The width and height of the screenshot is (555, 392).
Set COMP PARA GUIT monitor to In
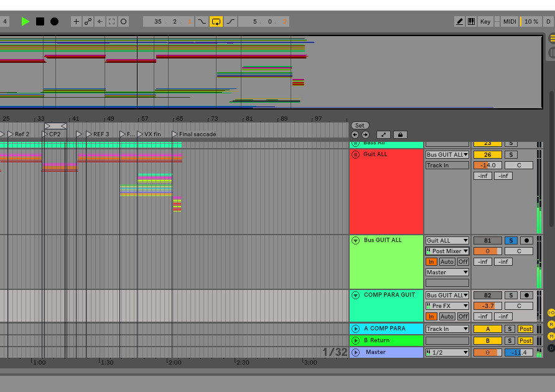431,316
